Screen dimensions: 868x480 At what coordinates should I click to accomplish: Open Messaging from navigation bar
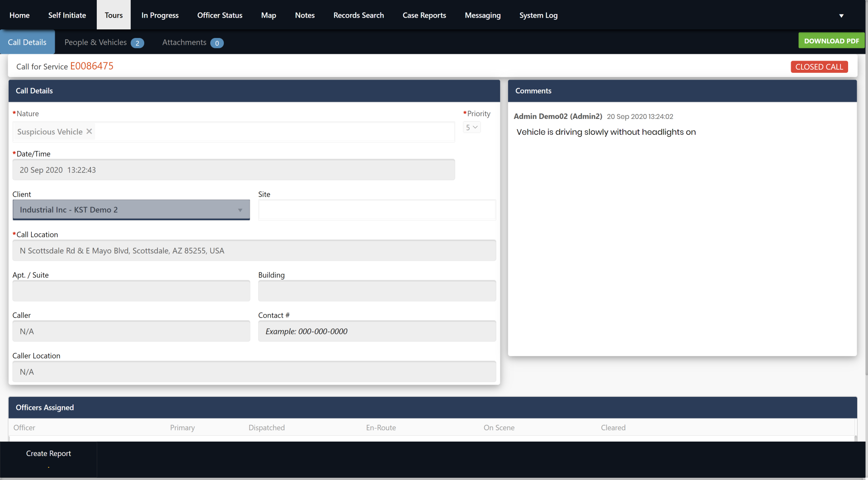482,15
